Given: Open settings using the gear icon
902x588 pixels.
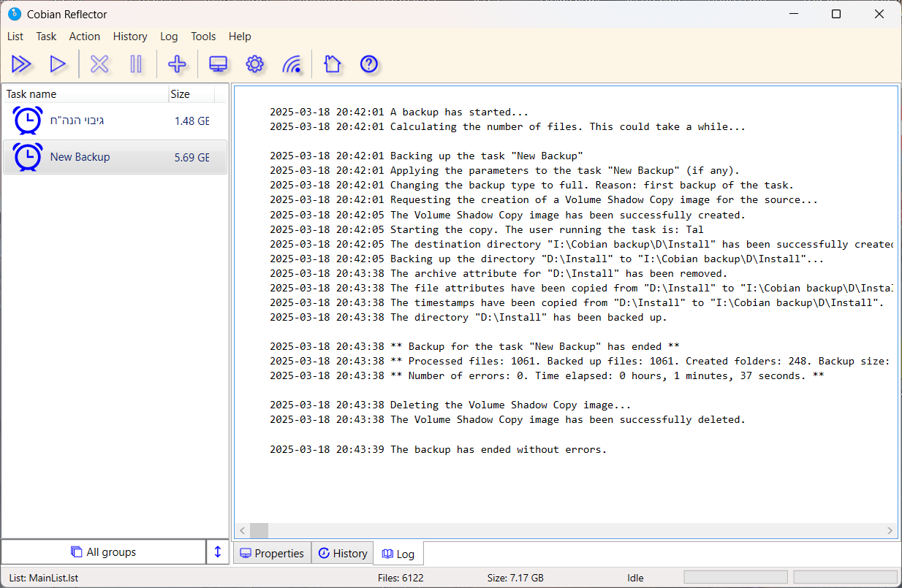Looking at the screenshot, I should coord(254,64).
